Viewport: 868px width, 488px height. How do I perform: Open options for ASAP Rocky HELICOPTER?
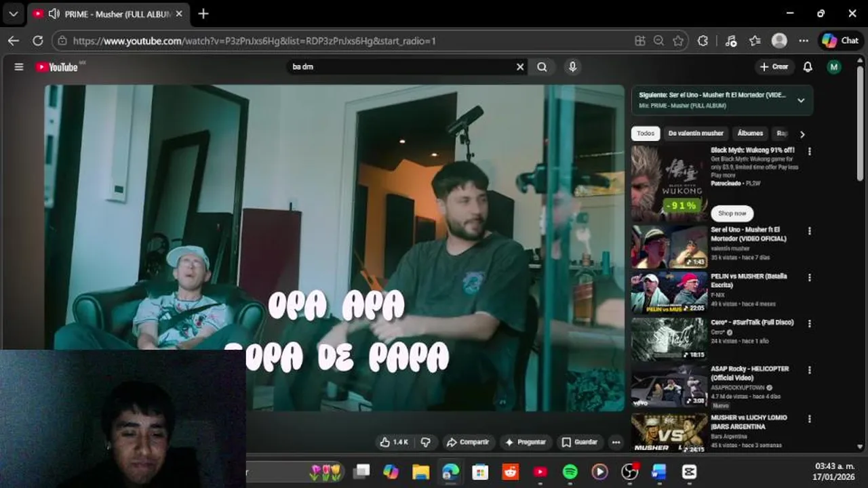coord(809,370)
